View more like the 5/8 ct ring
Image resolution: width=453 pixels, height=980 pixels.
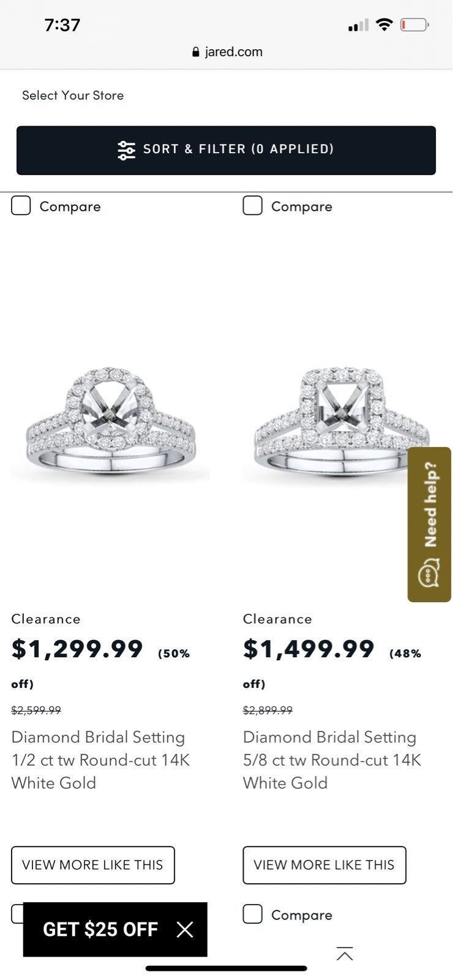pos(324,865)
